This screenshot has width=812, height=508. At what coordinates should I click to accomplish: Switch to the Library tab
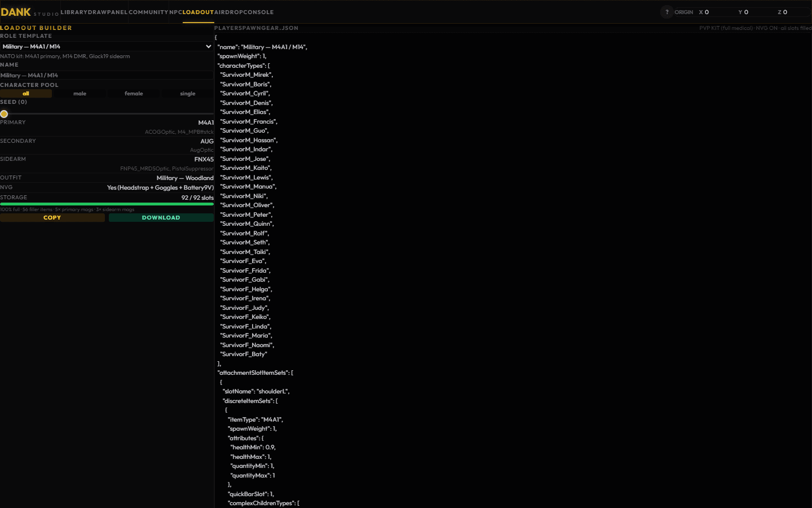74,12
